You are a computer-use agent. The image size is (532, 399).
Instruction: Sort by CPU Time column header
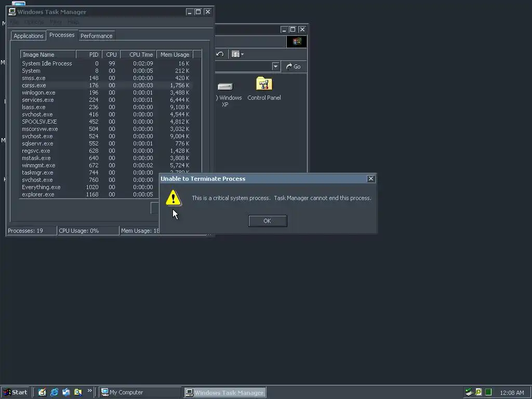click(x=138, y=55)
